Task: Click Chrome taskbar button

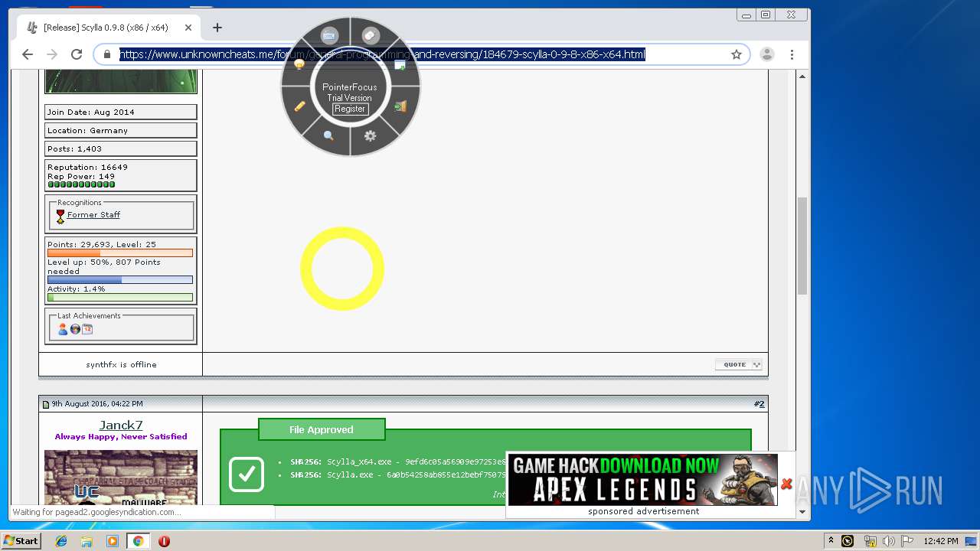Action: click(x=139, y=541)
